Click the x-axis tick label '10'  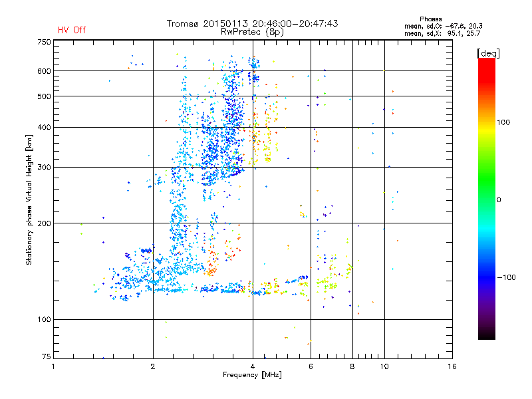[x=384, y=366]
